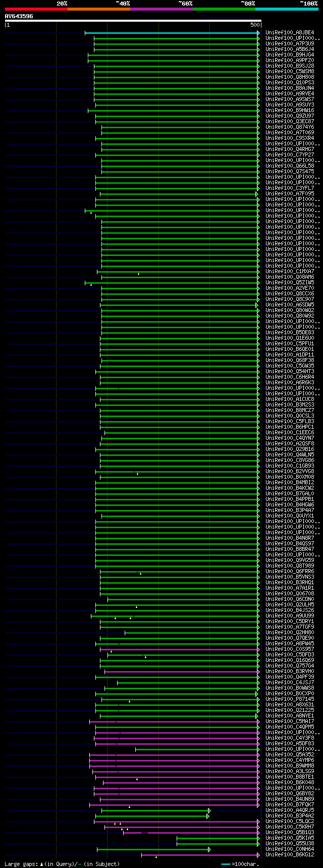The width and height of the screenshot is (323, 868).
Task: Open hit UniRef100_Q5A352
Action: [x=290, y=755]
